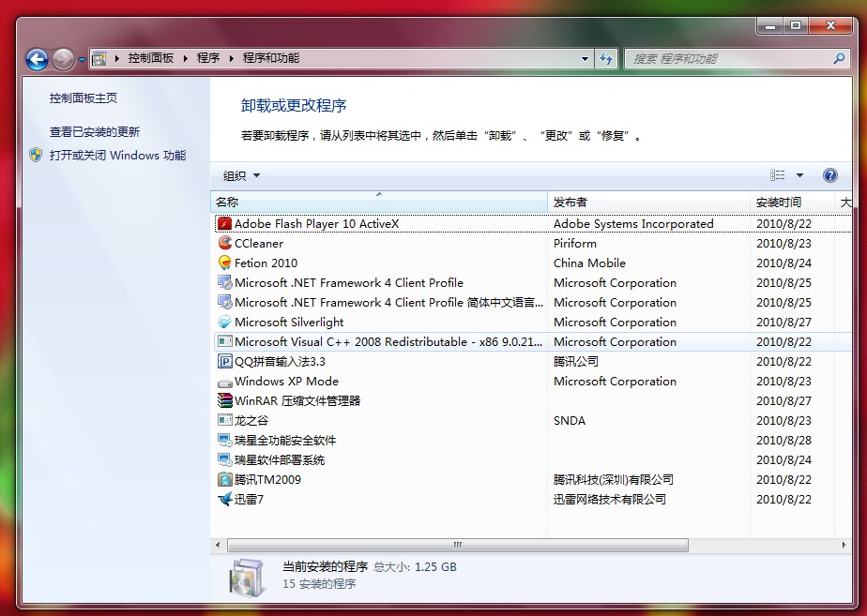
Task: Refresh the address bar view
Action: [606, 58]
